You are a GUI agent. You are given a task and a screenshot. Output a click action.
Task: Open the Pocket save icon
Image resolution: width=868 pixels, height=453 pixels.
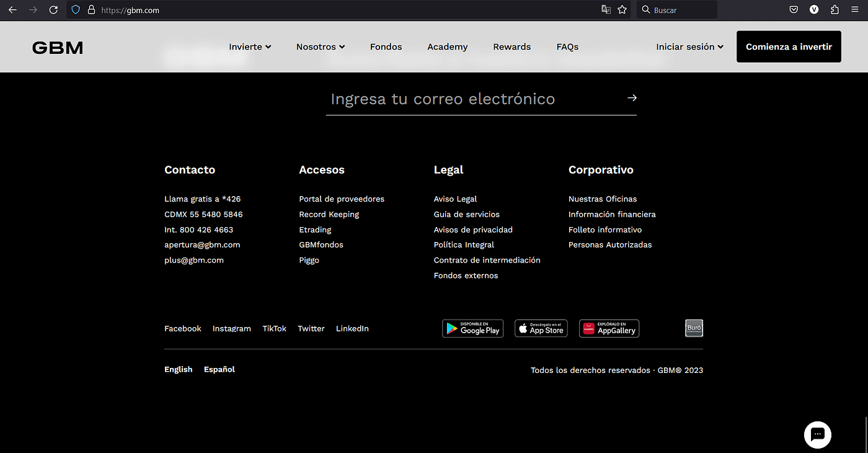pos(794,10)
